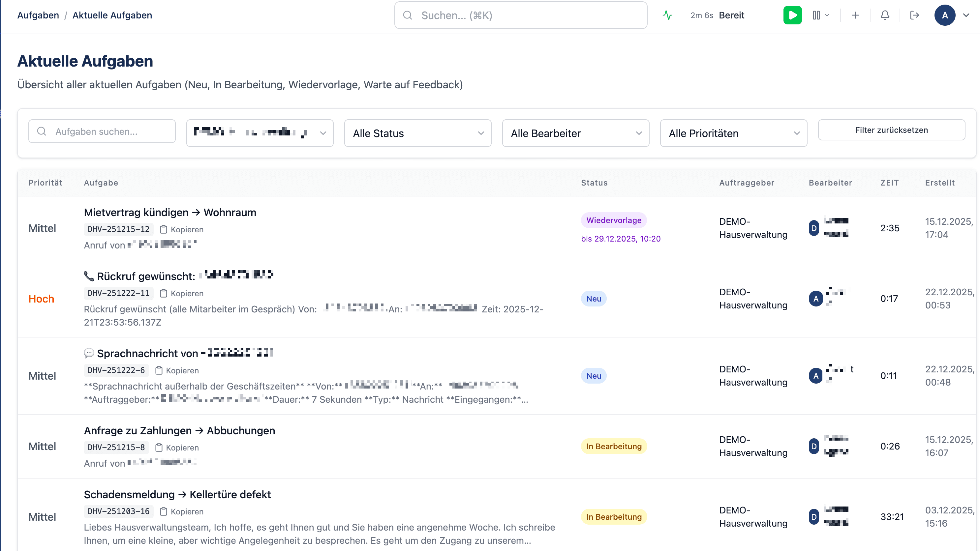Open the Alle Bearbeiter dropdown
980x551 pixels.
[x=575, y=133]
